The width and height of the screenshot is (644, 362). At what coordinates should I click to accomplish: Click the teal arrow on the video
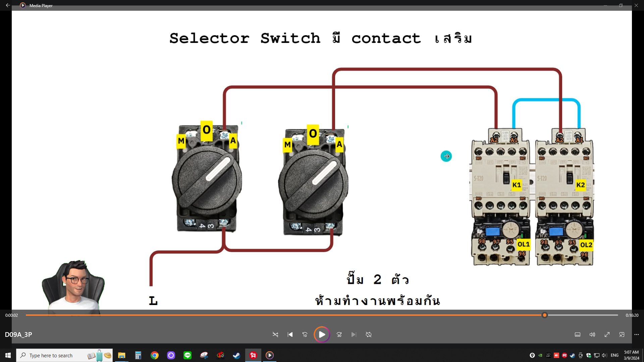click(446, 156)
